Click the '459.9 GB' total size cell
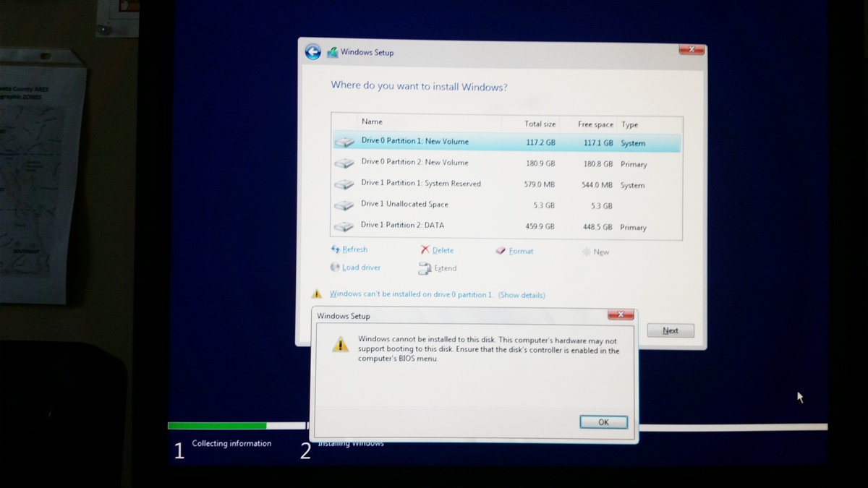The height and width of the screenshot is (488, 868). (540, 226)
